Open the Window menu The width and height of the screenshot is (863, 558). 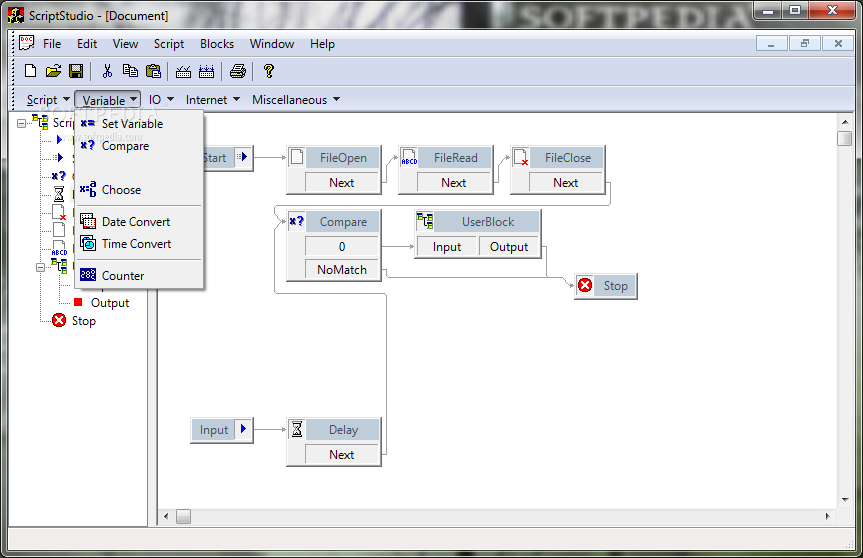pyautogui.click(x=272, y=44)
